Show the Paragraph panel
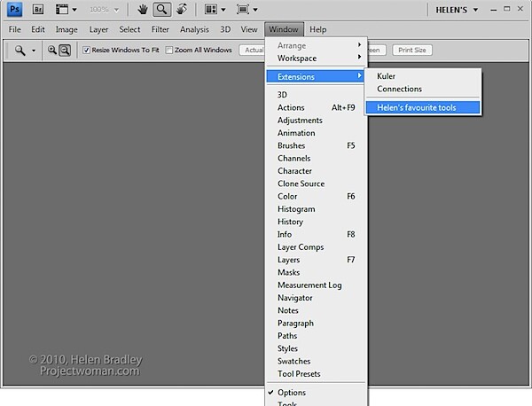 click(x=316, y=323)
